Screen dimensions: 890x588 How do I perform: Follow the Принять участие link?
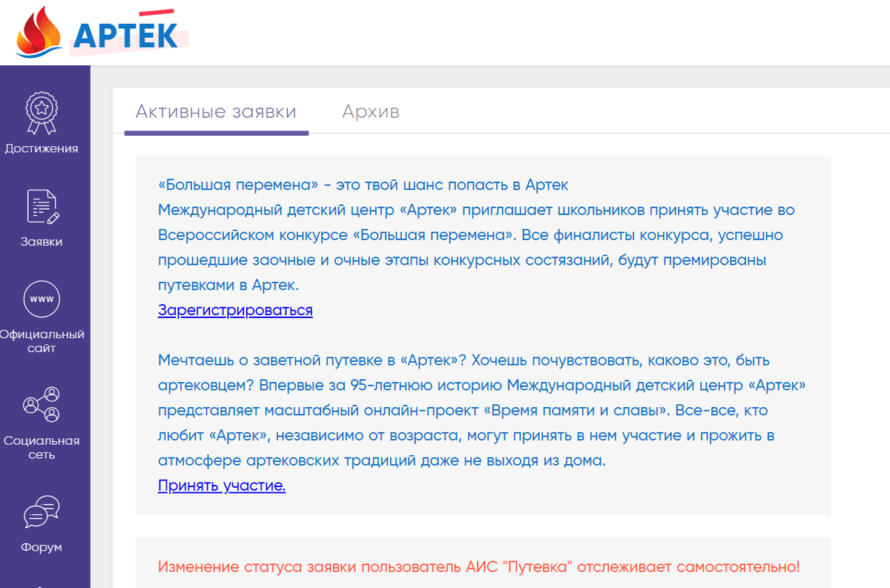point(222,486)
